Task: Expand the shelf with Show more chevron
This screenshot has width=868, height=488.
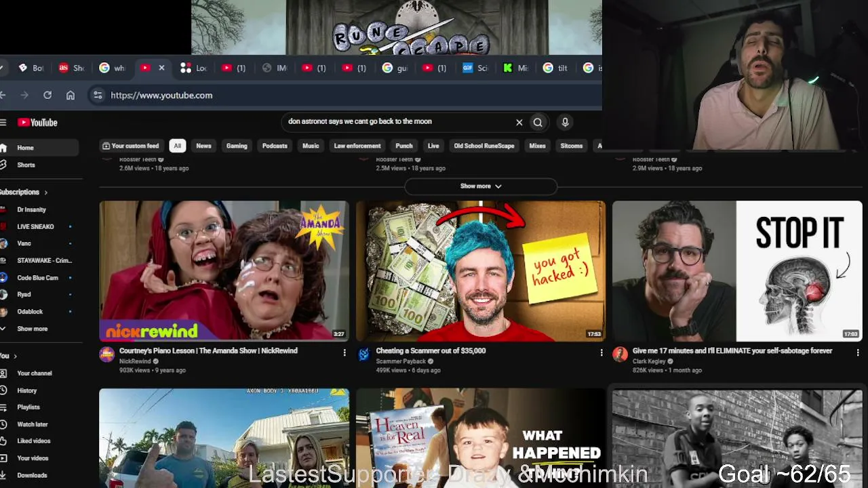Action: pyautogui.click(x=481, y=186)
